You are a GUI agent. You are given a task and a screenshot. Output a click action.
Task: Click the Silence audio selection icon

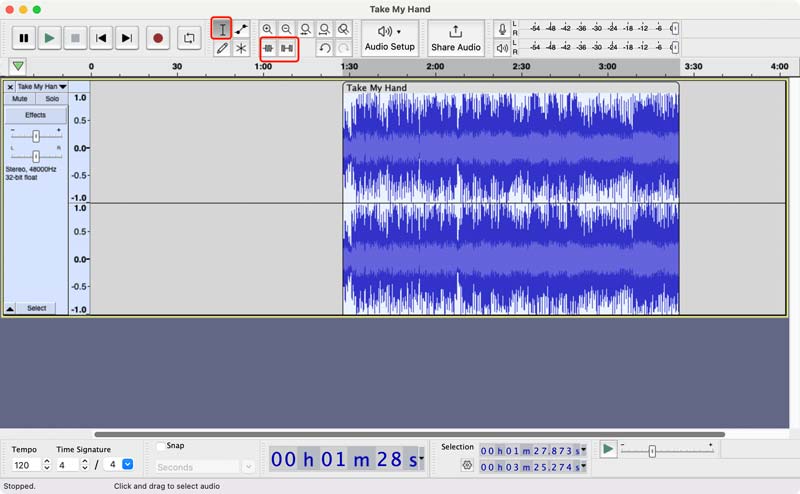click(x=287, y=48)
